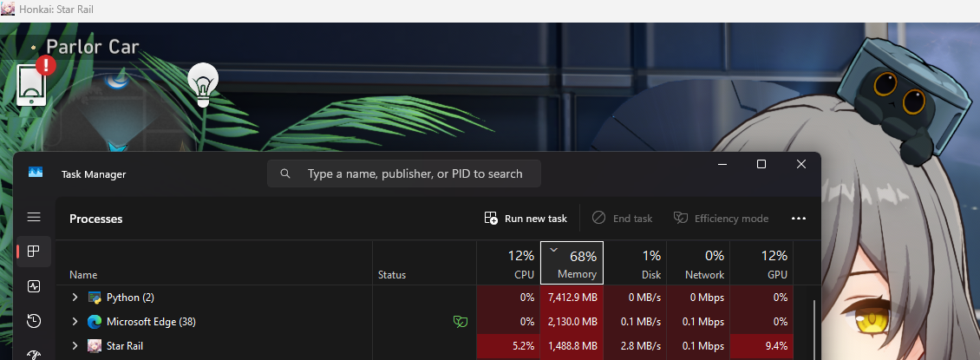This screenshot has width=980, height=360.
Task: Click the Parlor Car location label
Action: click(x=93, y=47)
